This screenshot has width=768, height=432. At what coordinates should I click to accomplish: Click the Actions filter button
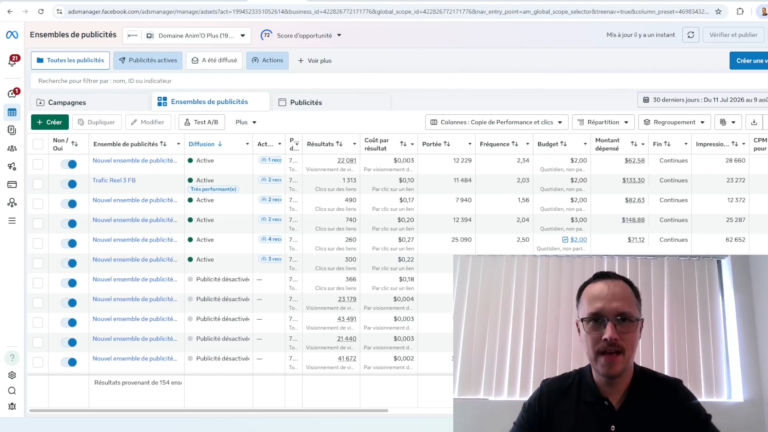coord(267,61)
